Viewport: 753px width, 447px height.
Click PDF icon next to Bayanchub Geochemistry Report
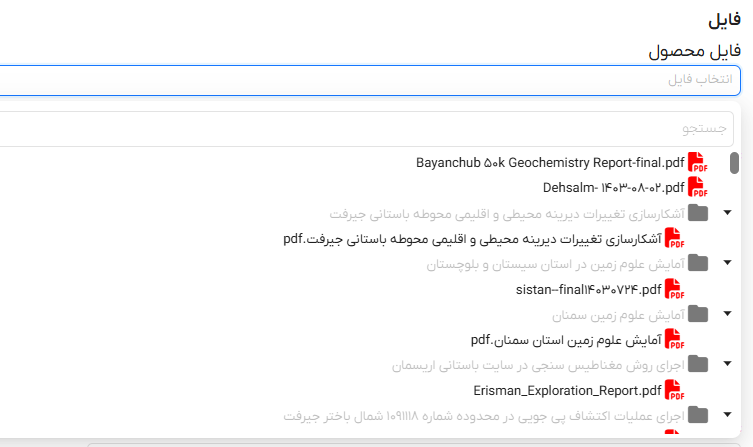click(697, 161)
